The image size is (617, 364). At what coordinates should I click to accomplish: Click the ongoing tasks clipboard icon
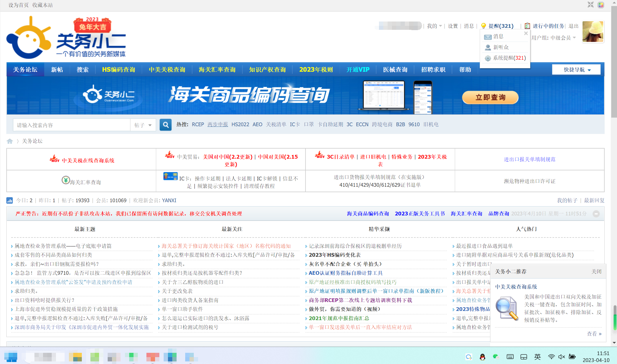coord(527,26)
